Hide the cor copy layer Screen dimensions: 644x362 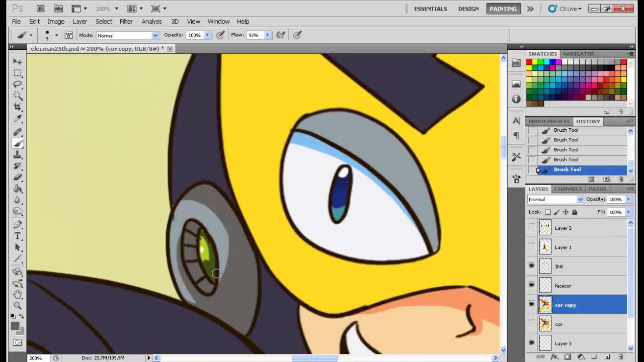click(532, 304)
